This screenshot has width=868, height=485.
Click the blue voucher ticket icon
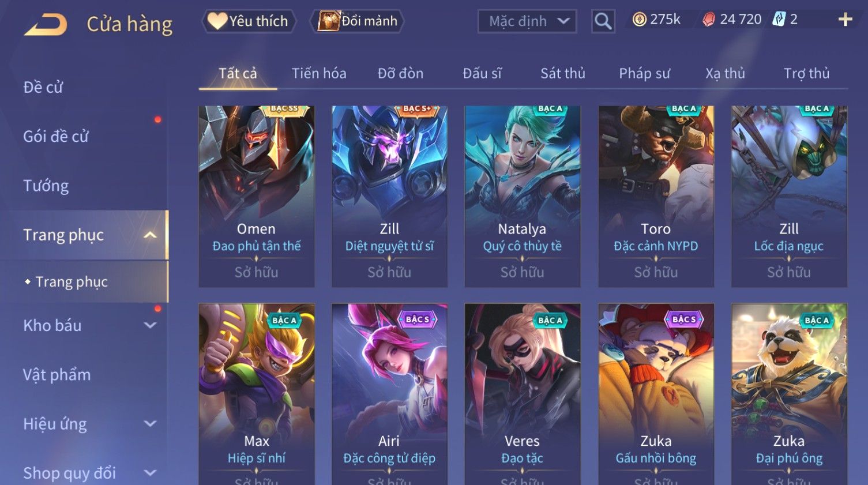[779, 20]
